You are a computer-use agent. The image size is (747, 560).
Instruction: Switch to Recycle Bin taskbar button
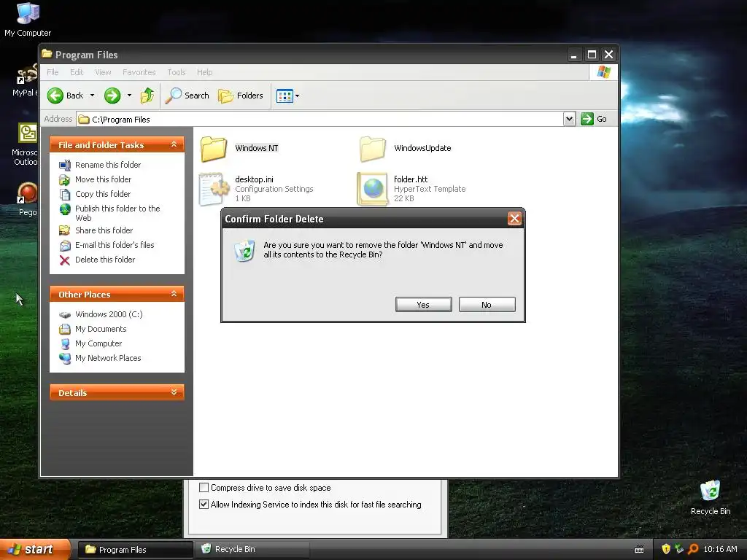pos(252,550)
